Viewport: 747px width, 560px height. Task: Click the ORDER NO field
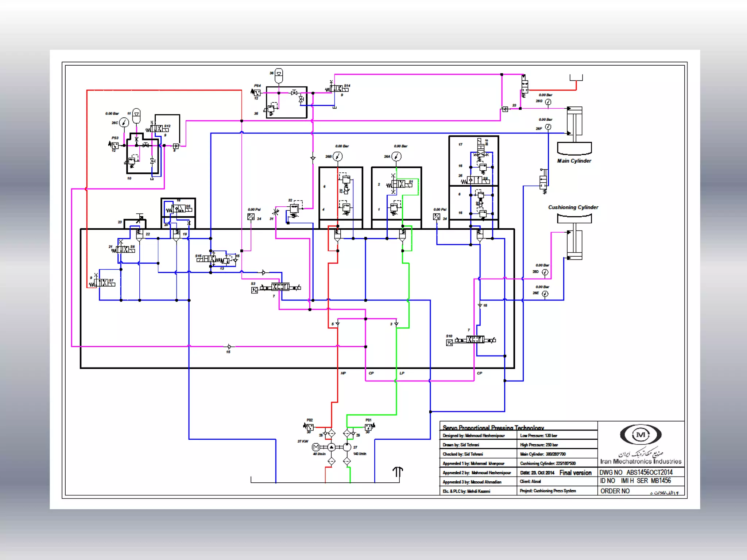[x=615, y=491]
